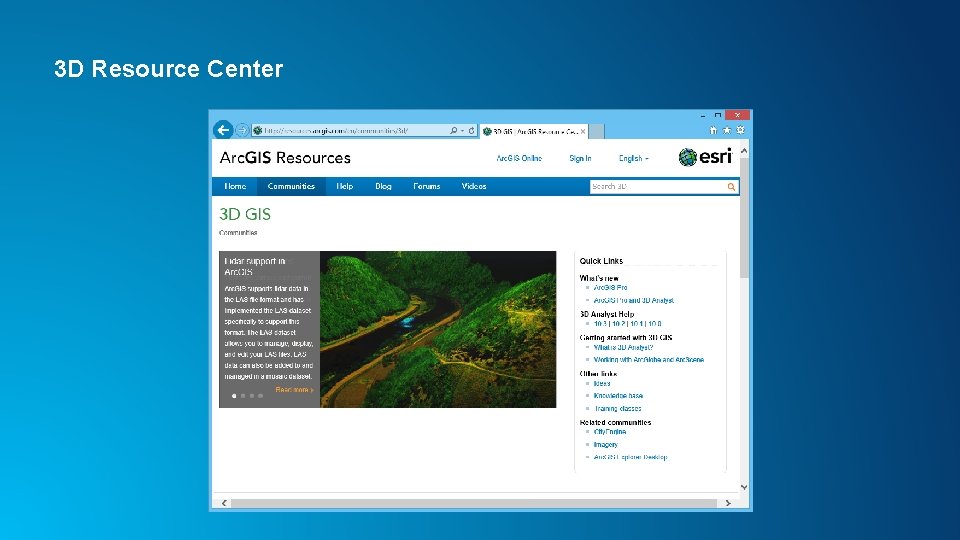The width and height of the screenshot is (960, 540).
Task: Open ArcGIS Pro and 3D Analyst link
Action: click(x=634, y=301)
